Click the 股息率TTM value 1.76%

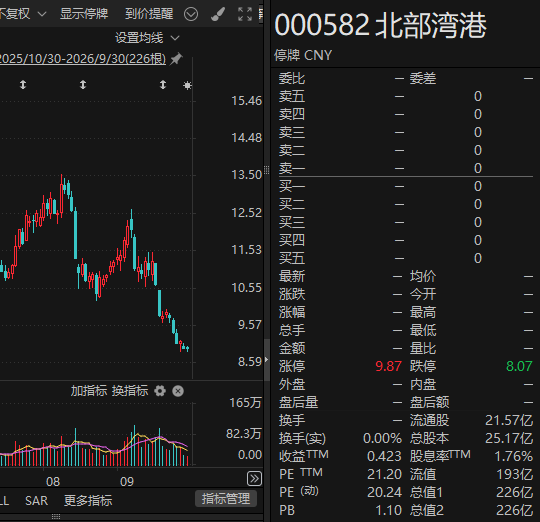[513, 457]
